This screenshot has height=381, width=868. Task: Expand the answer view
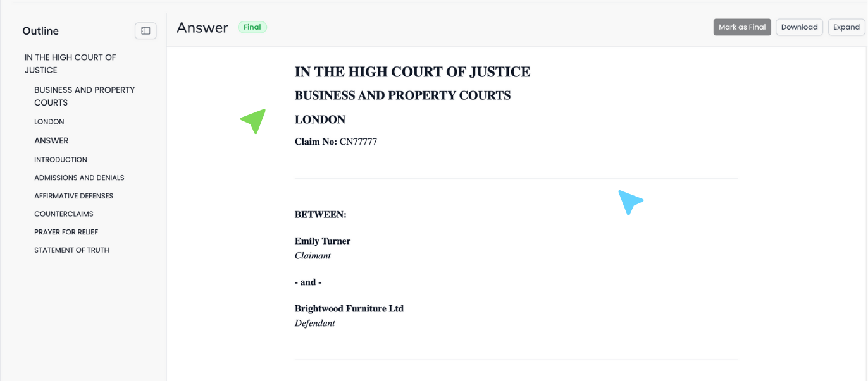tap(846, 27)
